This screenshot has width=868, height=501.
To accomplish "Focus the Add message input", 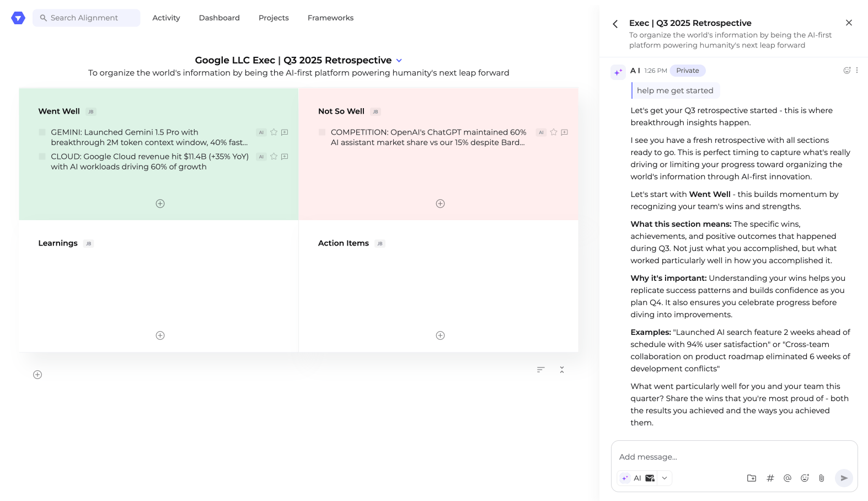I will [x=733, y=457].
